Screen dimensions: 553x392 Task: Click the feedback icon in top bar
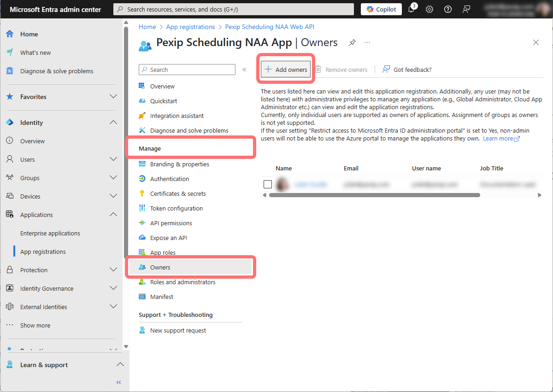pyautogui.click(x=466, y=9)
